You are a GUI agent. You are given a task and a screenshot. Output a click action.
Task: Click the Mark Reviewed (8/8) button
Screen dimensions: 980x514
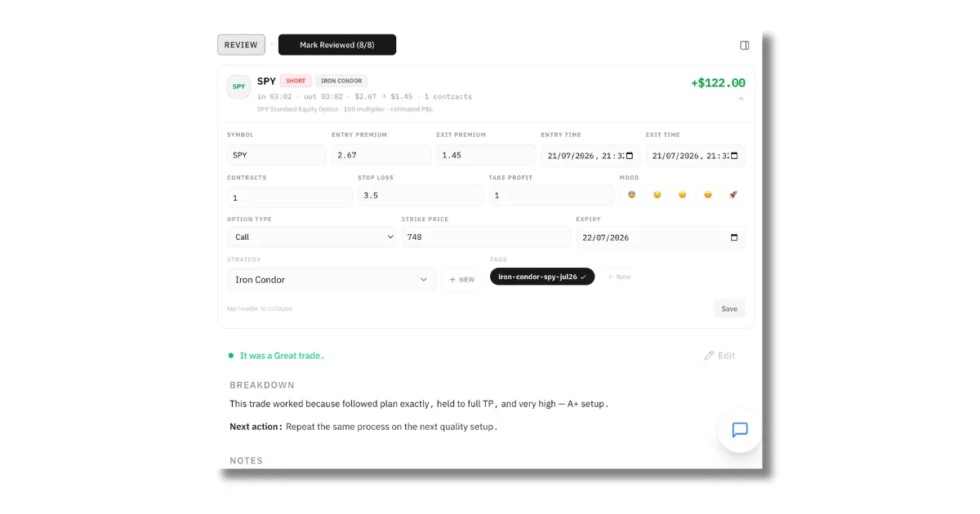[x=337, y=45]
